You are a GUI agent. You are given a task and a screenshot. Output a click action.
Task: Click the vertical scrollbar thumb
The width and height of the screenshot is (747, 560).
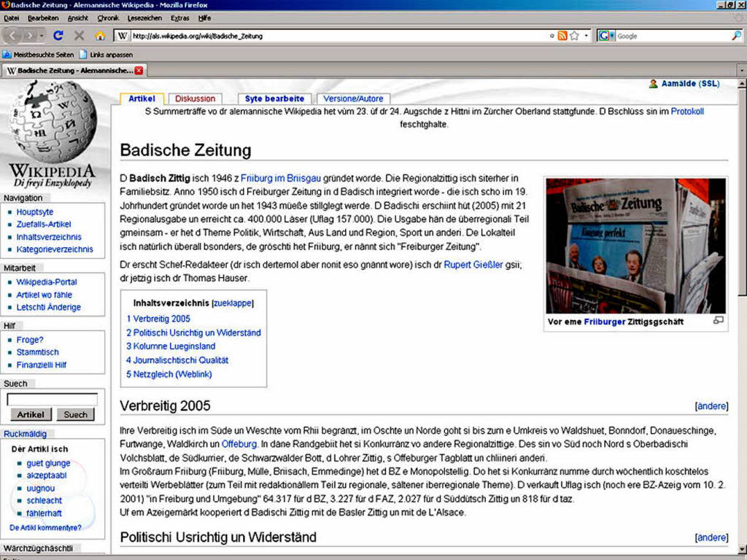click(742, 192)
